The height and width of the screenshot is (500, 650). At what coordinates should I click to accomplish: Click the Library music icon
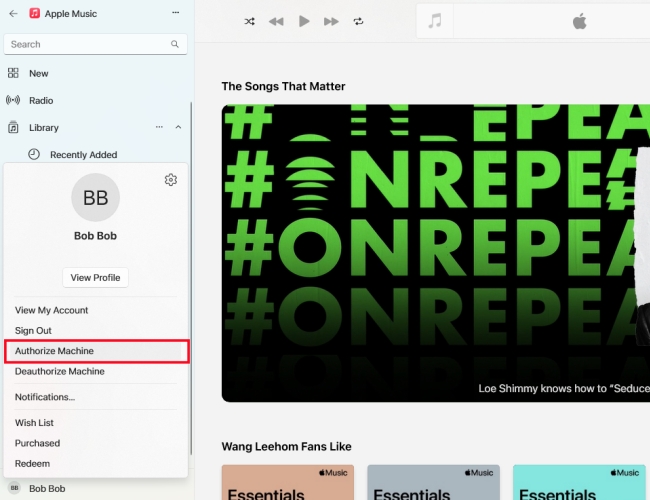point(13,128)
